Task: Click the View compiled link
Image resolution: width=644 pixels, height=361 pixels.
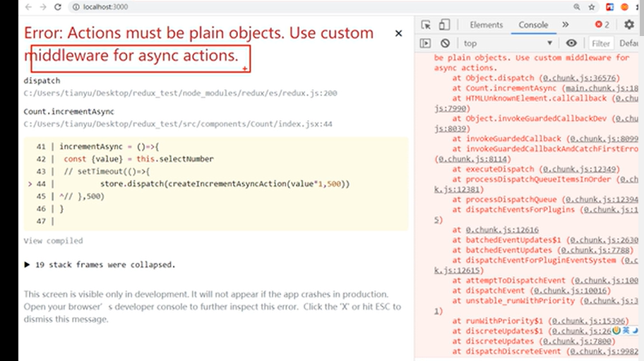Action: click(x=53, y=241)
